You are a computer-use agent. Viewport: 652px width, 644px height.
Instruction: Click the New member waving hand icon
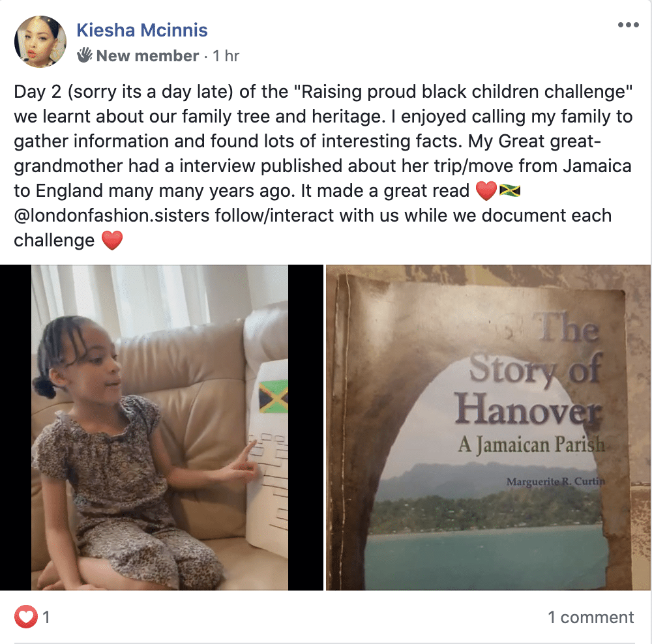(84, 55)
